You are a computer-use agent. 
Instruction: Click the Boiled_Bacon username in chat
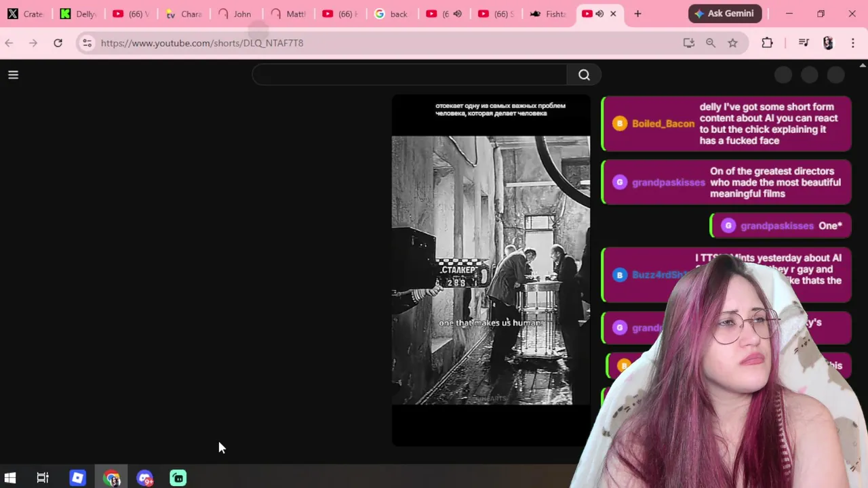click(x=663, y=123)
